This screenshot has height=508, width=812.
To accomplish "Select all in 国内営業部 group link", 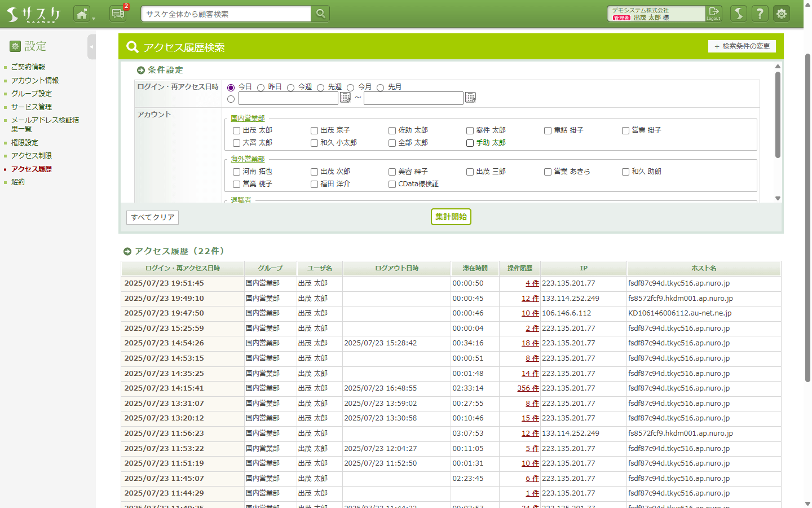I will tap(248, 119).
